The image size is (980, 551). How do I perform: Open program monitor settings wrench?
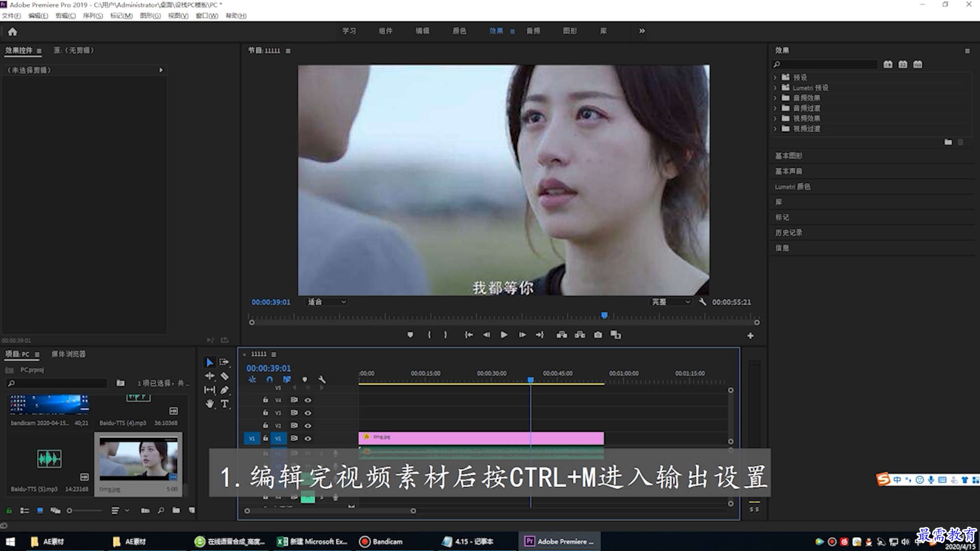(702, 302)
